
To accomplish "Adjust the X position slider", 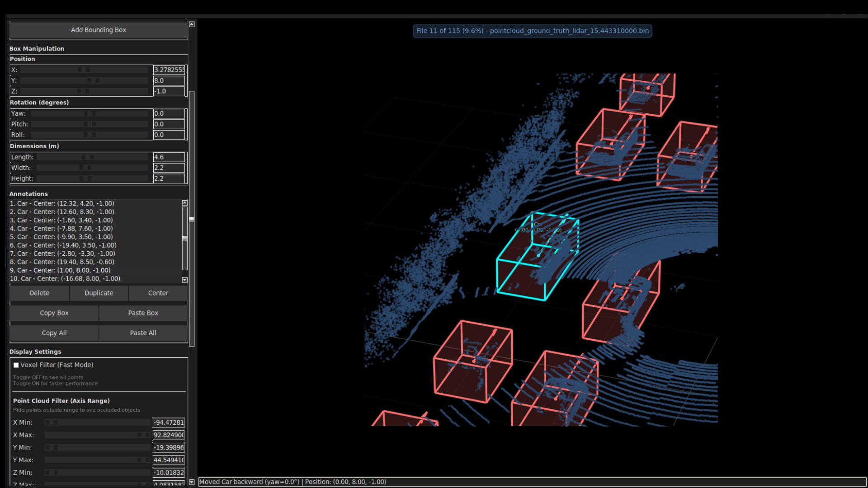I will point(84,70).
